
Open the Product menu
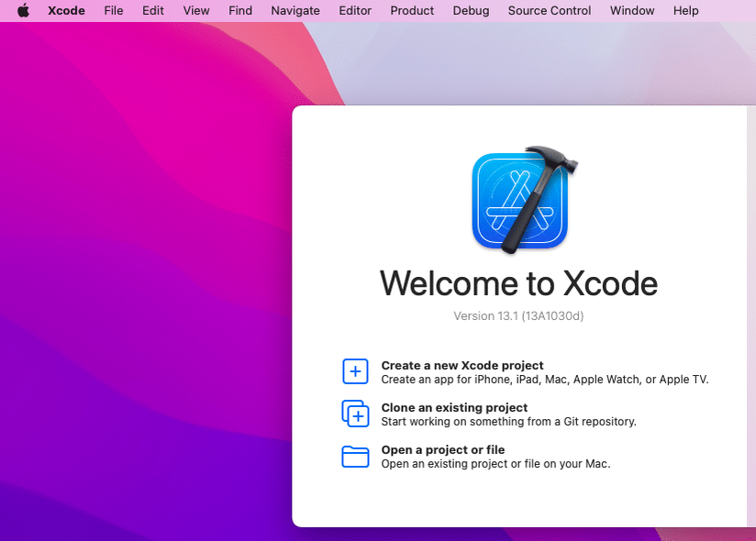pyautogui.click(x=412, y=10)
